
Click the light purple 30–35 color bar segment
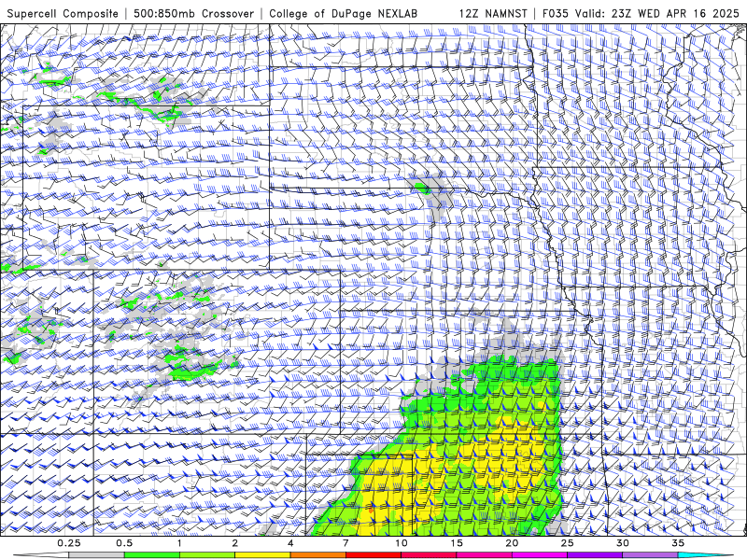tap(650, 555)
